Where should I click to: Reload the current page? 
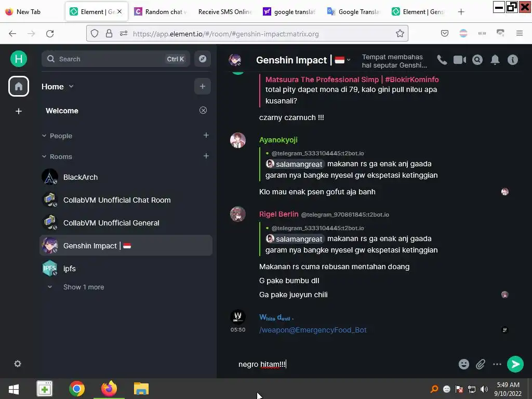click(x=50, y=34)
